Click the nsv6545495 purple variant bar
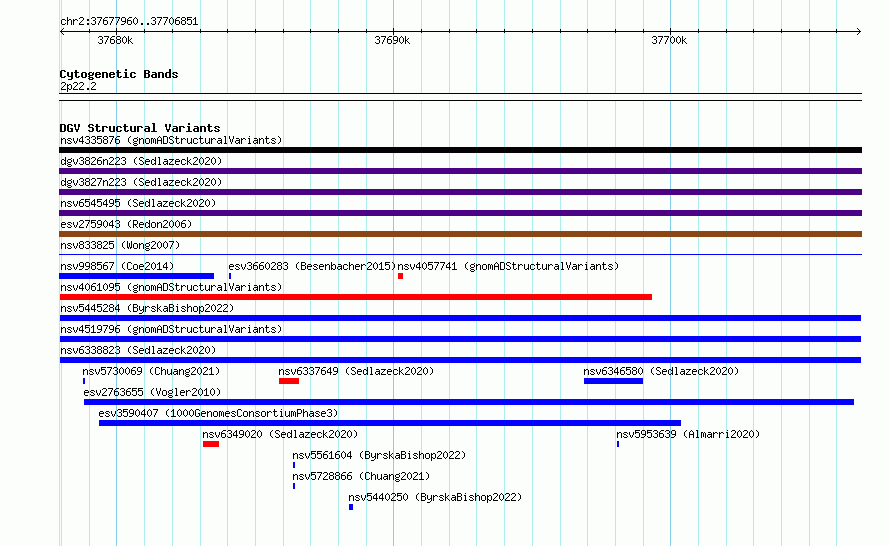Viewport: 890px width, 546px height. [x=460, y=213]
